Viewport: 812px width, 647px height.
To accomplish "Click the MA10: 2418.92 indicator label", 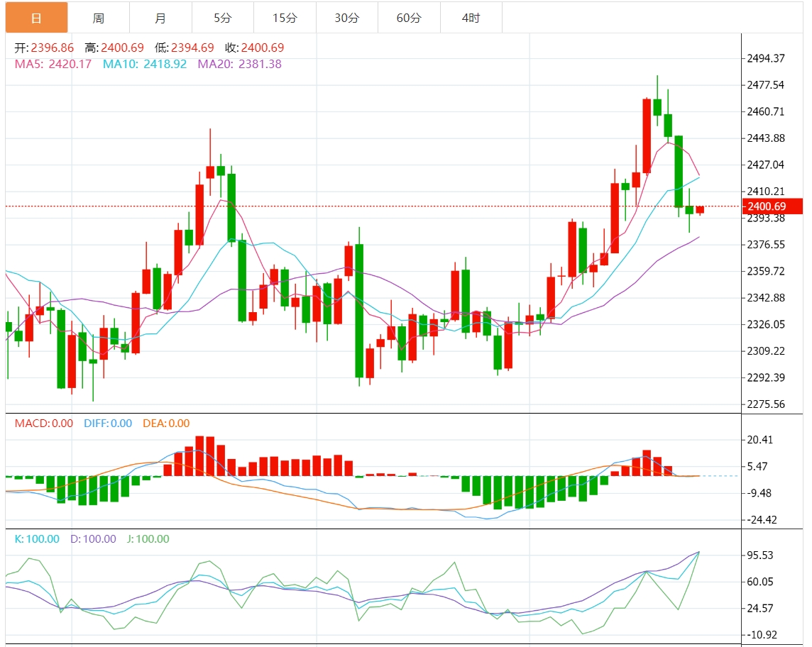I will coord(145,64).
